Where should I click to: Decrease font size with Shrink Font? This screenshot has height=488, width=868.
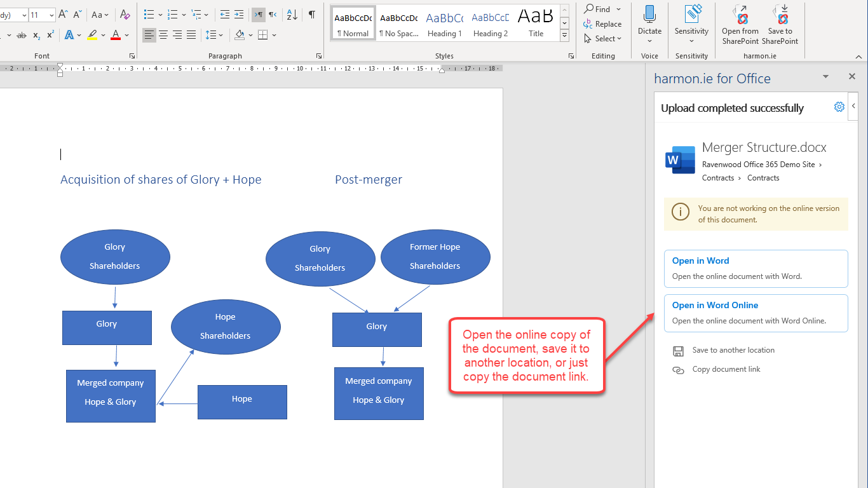(77, 14)
